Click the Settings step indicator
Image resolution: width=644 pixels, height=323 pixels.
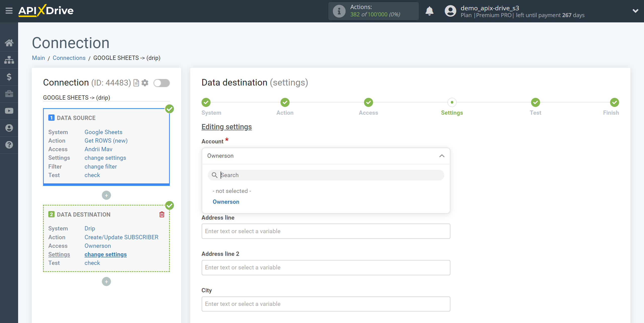coord(452,102)
